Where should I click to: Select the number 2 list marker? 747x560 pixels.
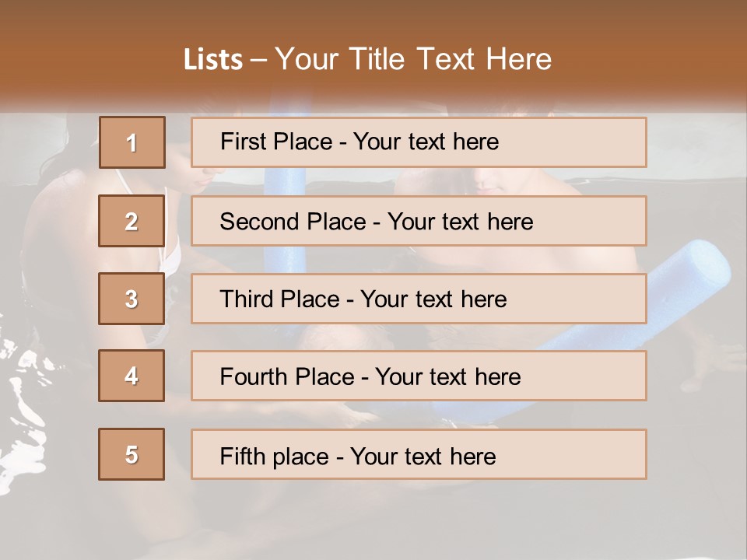coord(132,221)
